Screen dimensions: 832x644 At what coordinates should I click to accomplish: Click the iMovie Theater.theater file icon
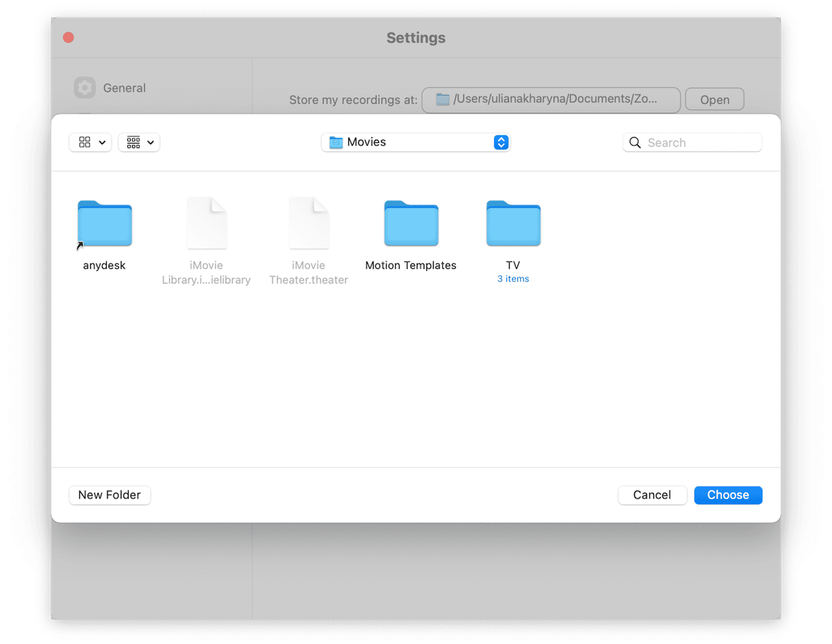pyautogui.click(x=309, y=223)
